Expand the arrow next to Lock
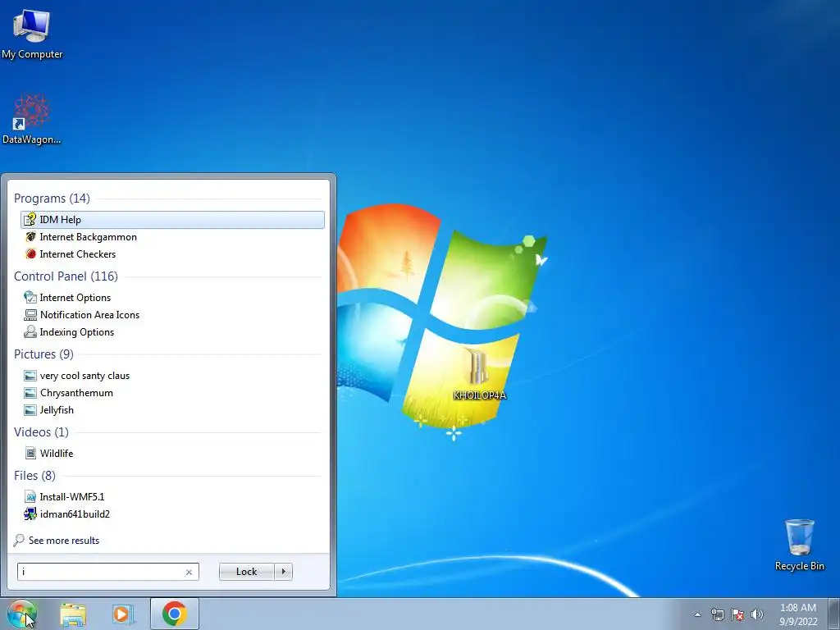Image resolution: width=840 pixels, height=630 pixels. [283, 572]
